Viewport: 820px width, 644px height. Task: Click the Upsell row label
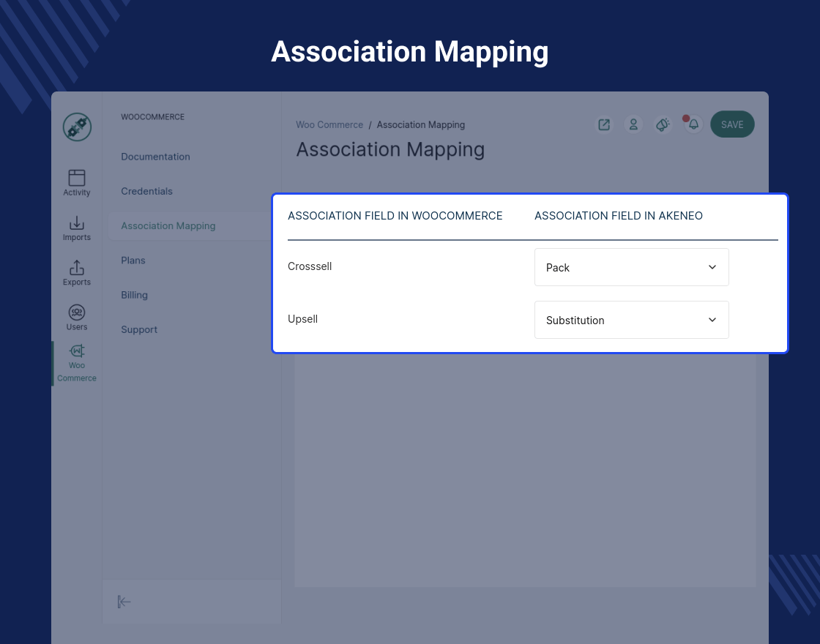pos(302,319)
